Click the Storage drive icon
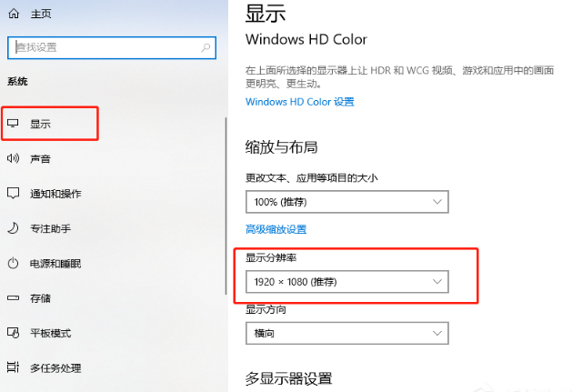 (x=13, y=298)
